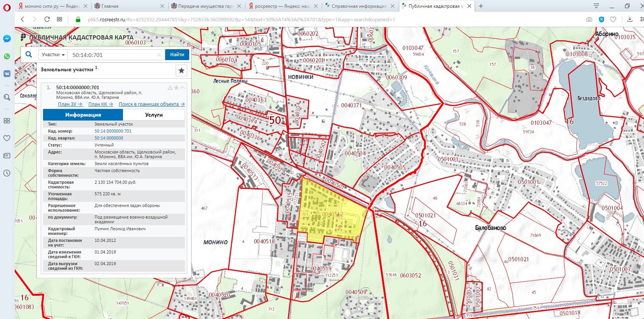
Task: Open Facebook Messenger in Opera sidebar
Action: 7,39
